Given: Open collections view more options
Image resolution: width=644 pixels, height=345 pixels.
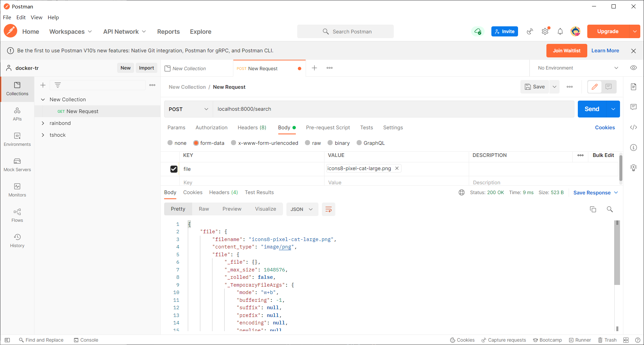Looking at the screenshot, I should [x=152, y=85].
